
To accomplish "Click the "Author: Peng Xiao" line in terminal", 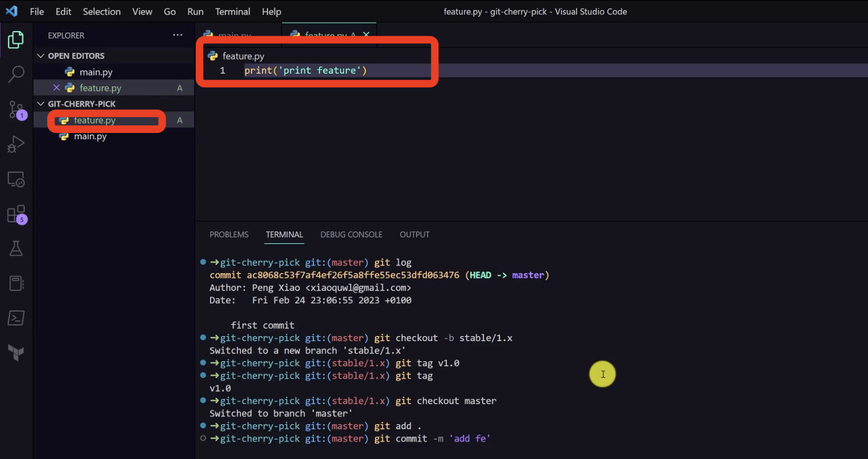I will coord(310,288).
